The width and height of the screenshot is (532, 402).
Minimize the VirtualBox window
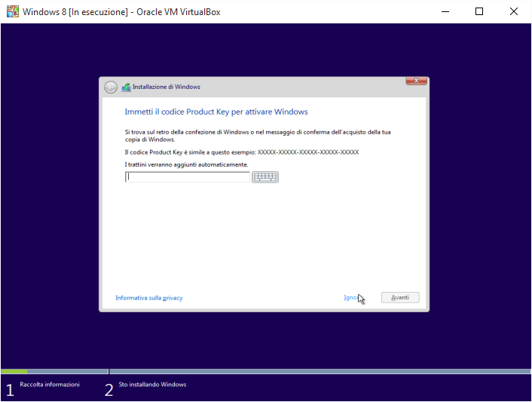[445, 11]
